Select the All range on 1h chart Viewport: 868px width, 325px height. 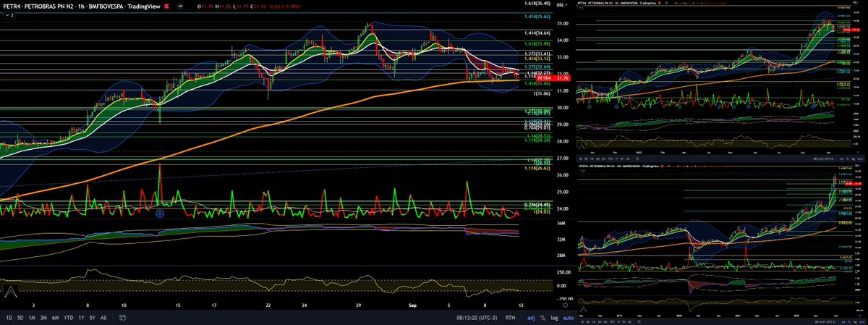click(x=103, y=317)
